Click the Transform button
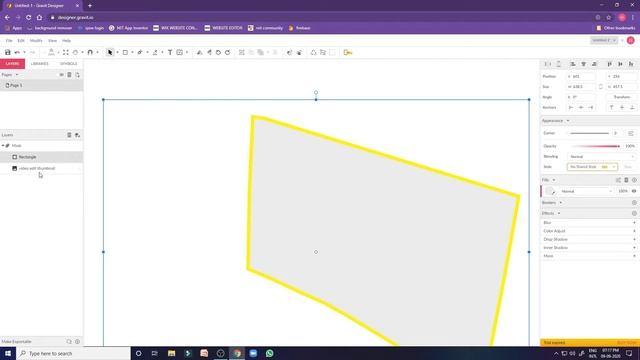Viewport: 640px width, 360px height. [621, 97]
